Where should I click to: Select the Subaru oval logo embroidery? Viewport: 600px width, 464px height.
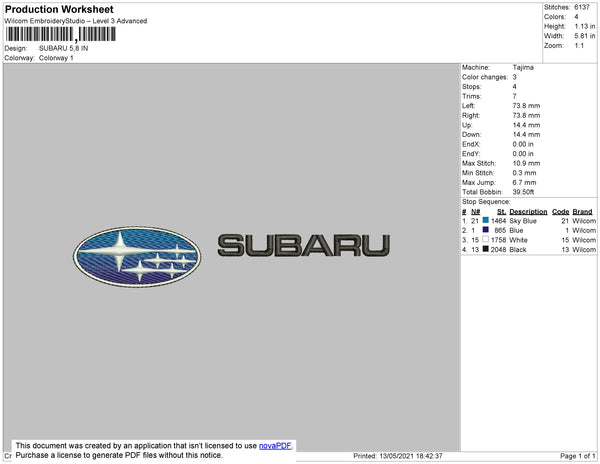click(x=137, y=257)
